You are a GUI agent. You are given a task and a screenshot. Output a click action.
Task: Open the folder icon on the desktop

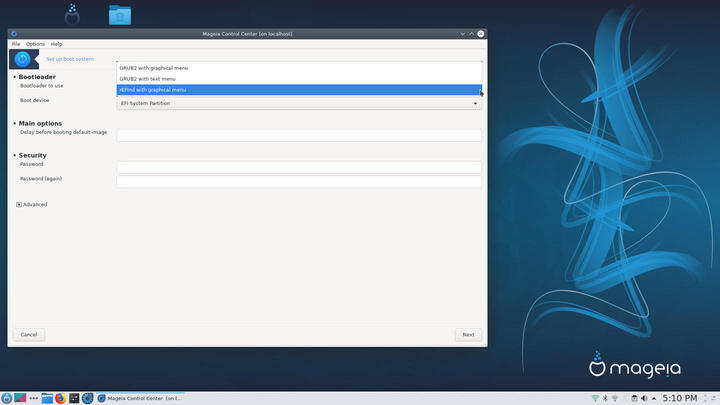click(x=120, y=15)
